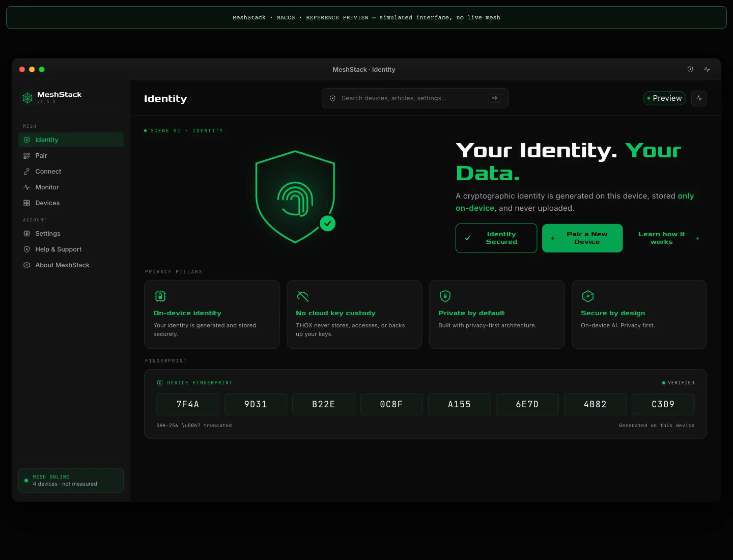Click fingerprint block B22E
The image size is (733, 560).
point(324,404)
